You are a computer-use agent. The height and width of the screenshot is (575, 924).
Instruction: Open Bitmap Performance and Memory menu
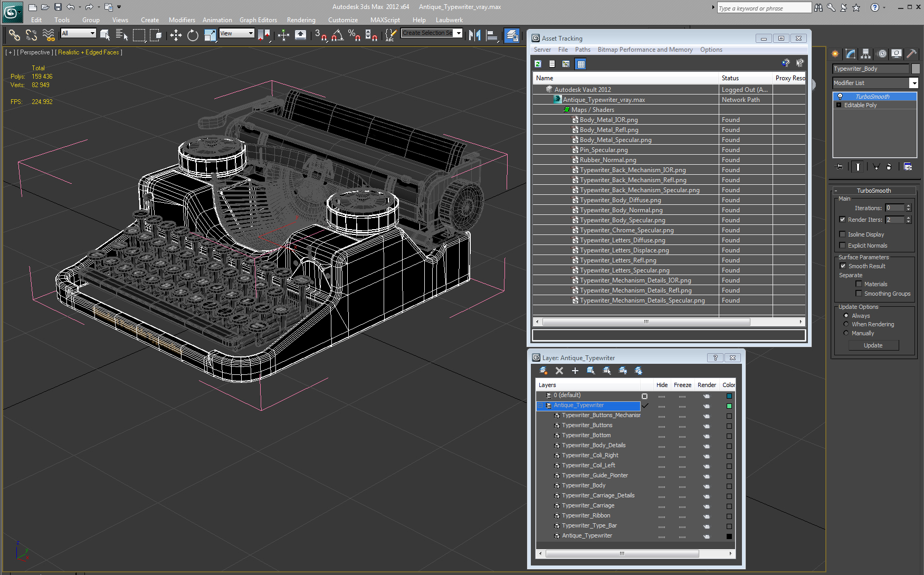coord(645,50)
